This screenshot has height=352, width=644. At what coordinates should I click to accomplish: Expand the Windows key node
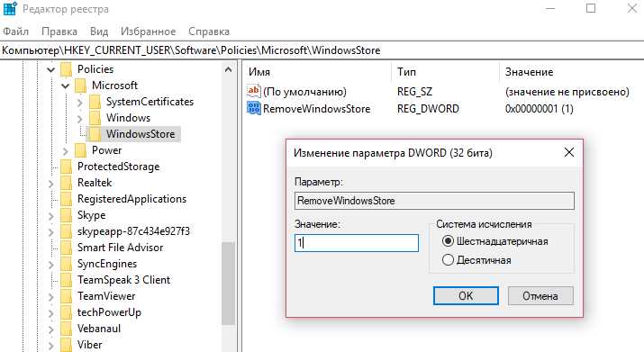(x=80, y=119)
